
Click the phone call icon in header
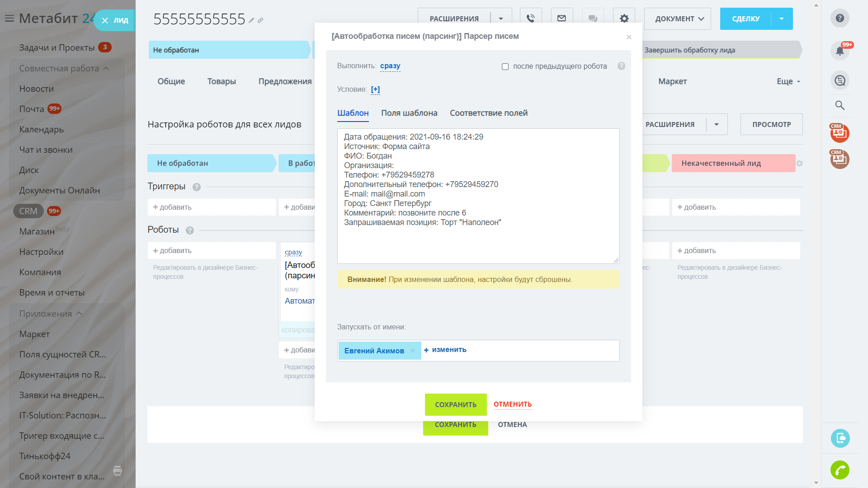(x=531, y=19)
